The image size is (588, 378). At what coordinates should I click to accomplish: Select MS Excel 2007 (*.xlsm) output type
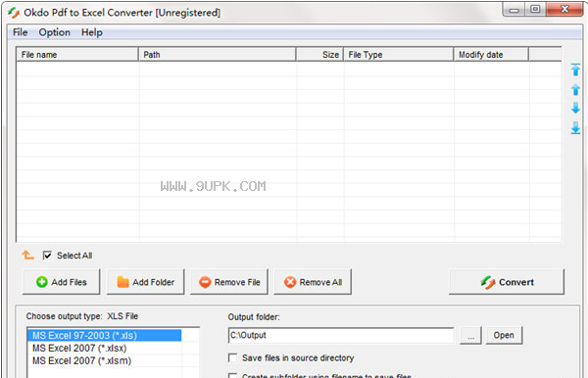104,360
